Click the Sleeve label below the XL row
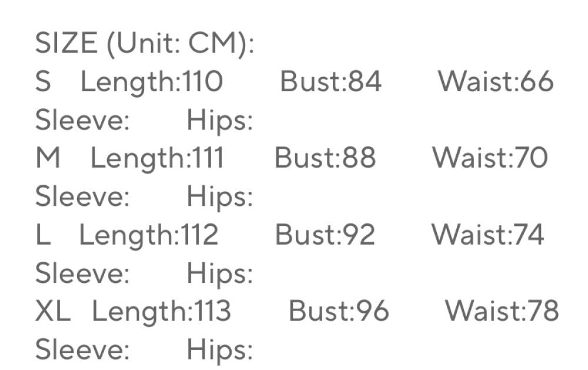 82,350
